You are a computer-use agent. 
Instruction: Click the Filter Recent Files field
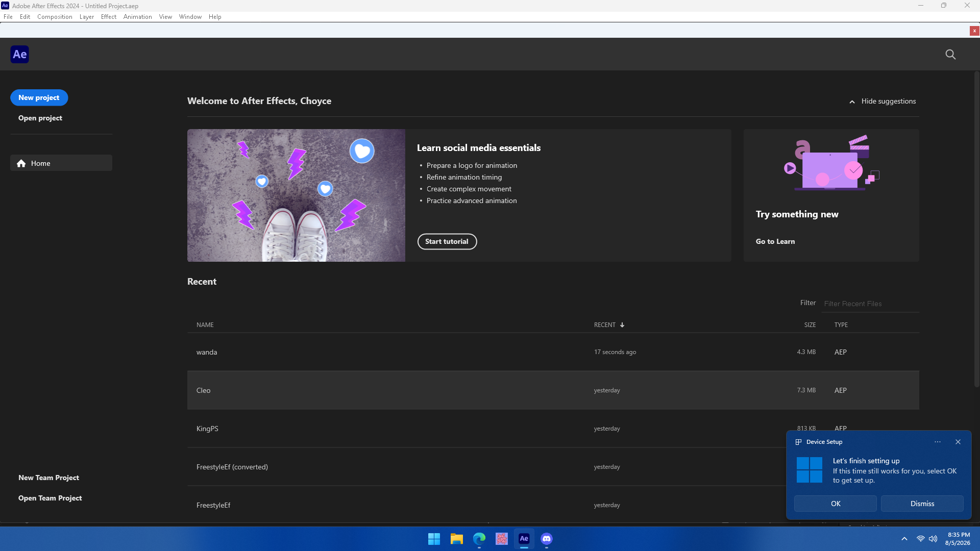870,304
